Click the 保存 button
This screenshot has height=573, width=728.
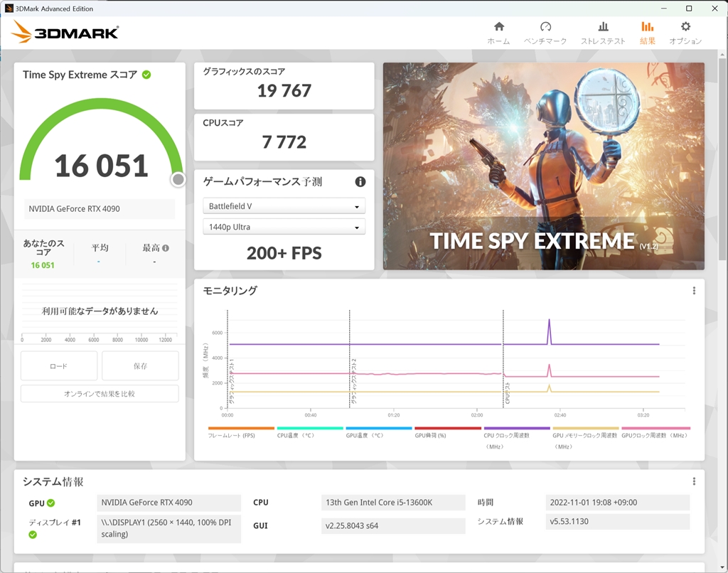140,366
